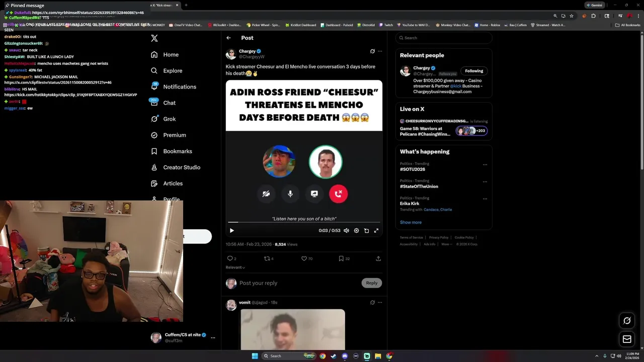Image resolution: width=644 pixels, height=362 pixels.
Task: Open account menu for Cuffem/C5 at nite
Action: [x=183, y=337]
